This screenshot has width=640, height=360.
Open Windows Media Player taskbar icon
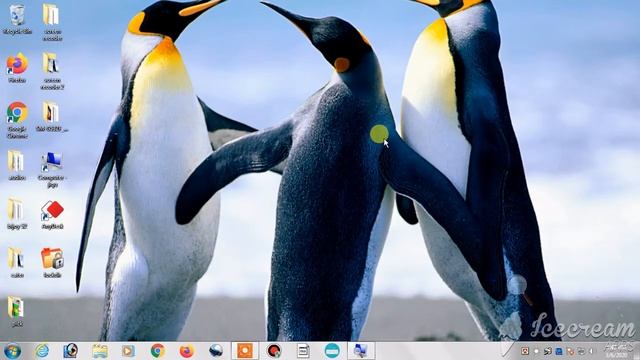pos(128,351)
